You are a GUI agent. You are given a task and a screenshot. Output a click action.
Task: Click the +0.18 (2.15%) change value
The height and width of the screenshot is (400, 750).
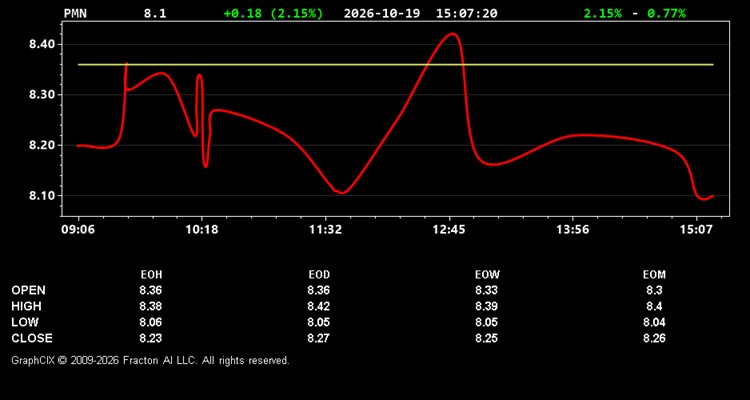[273, 13]
